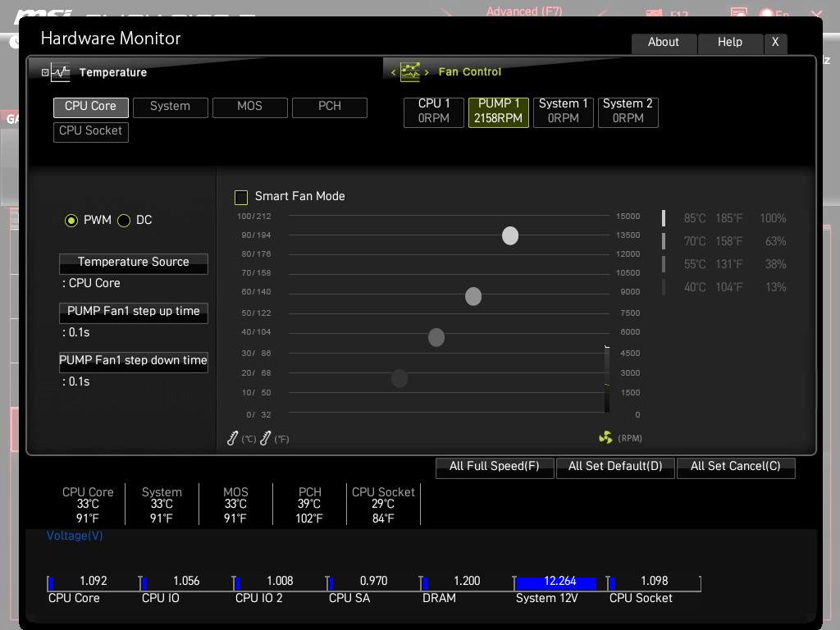Click the CPU Socket 29°C temperature reading

point(383,504)
